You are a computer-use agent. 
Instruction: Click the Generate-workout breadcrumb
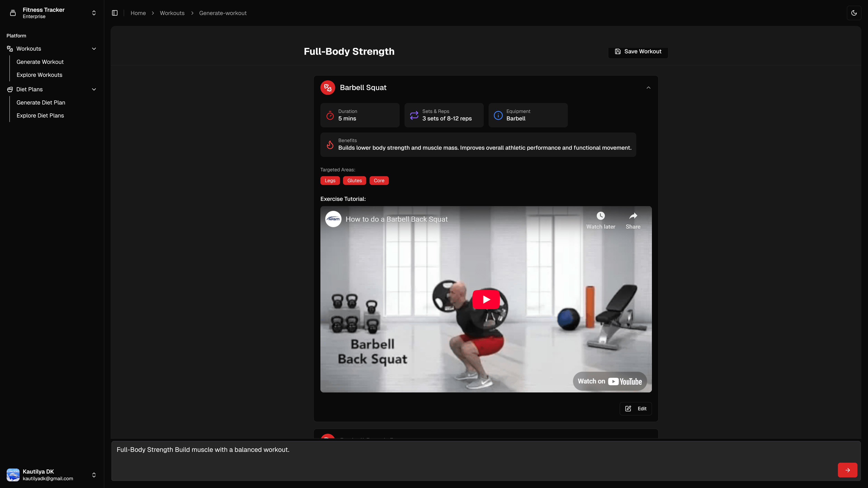tap(223, 13)
